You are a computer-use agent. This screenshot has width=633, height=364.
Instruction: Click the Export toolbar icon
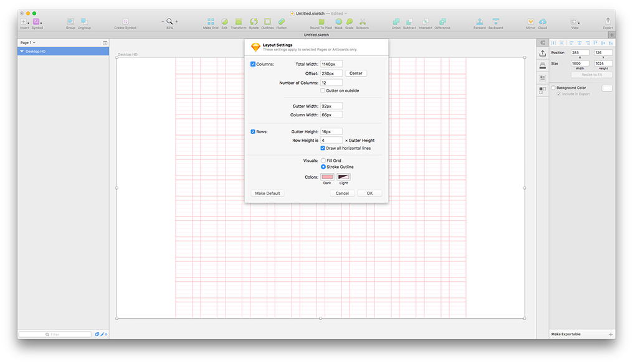(607, 21)
